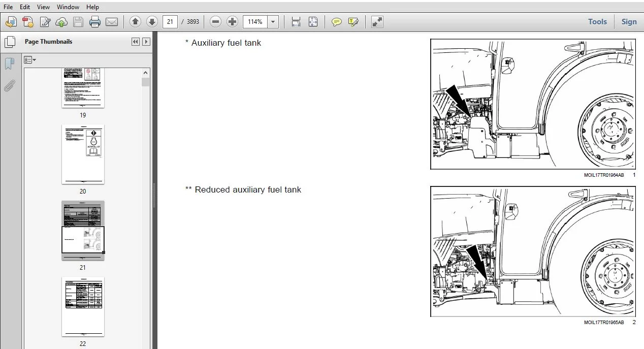Go to previous page arrow
The image size is (644, 349).
(x=135, y=22)
